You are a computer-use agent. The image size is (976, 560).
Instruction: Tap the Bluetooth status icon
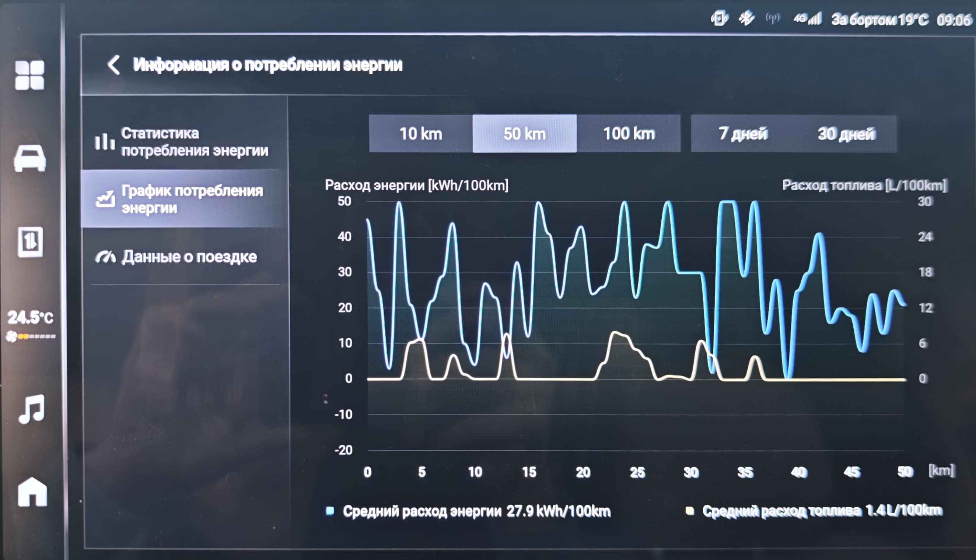click(x=746, y=18)
